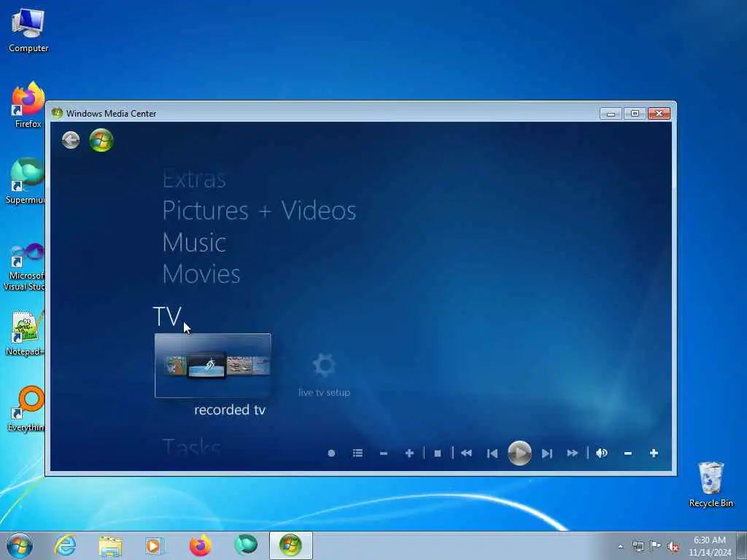Fast forward using the fast-forward button
The width and height of the screenshot is (747, 560).
pos(573,453)
